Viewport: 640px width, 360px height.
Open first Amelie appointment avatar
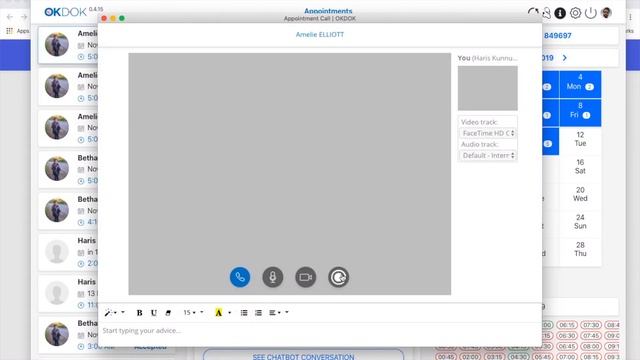pos(57,44)
